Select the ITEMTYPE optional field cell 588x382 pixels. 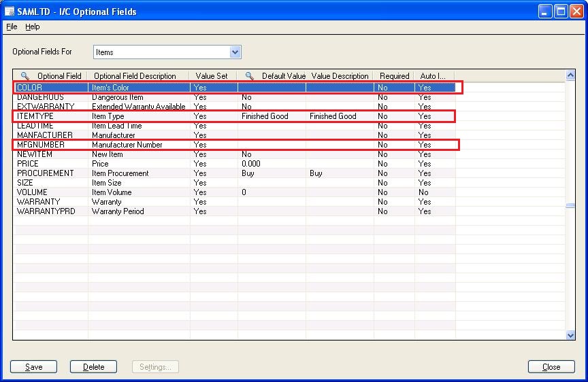(x=50, y=116)
